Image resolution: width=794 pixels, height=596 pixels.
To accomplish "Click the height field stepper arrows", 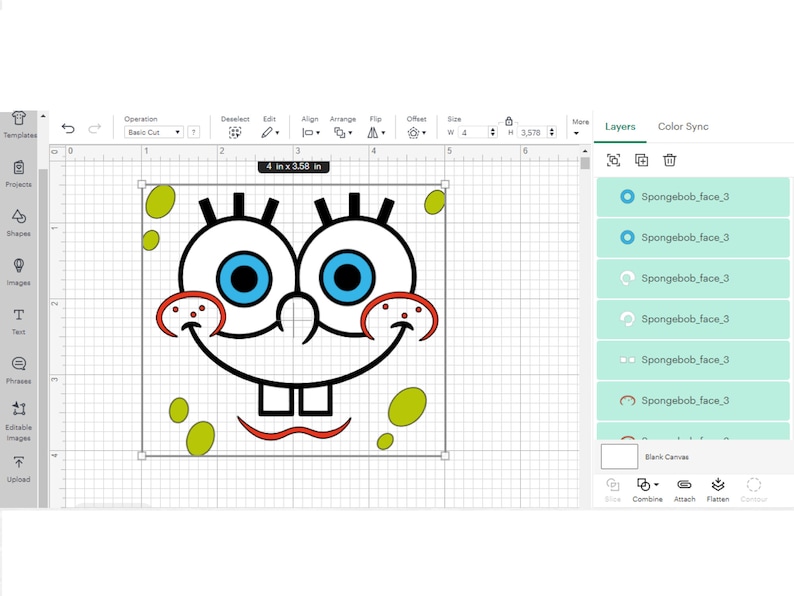I will [552, 132].
